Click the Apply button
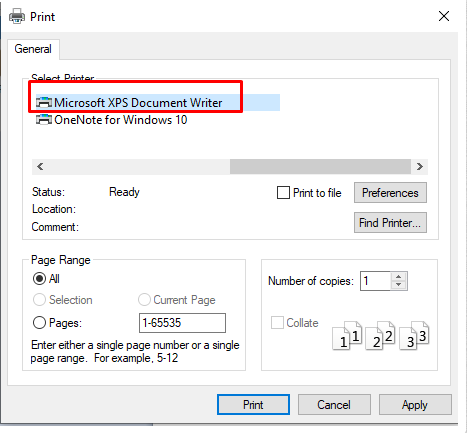The image size is (467, 433). tap(415, 405)
